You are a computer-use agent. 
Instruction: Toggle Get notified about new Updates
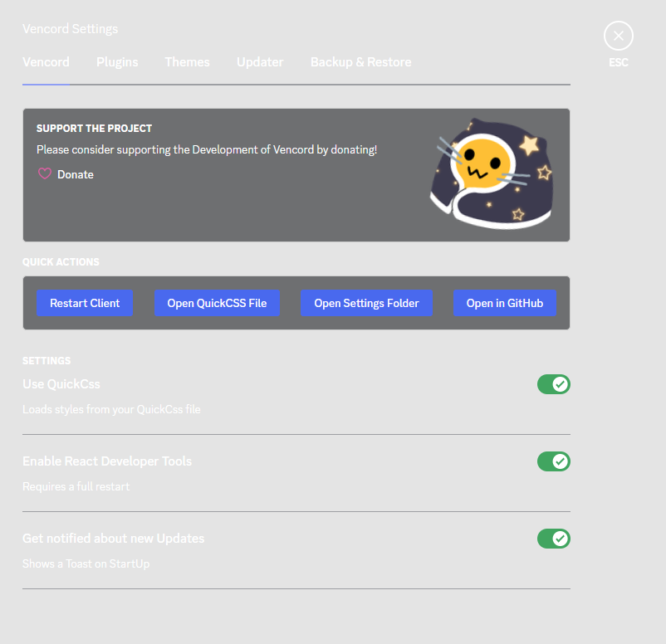(553, 539)
